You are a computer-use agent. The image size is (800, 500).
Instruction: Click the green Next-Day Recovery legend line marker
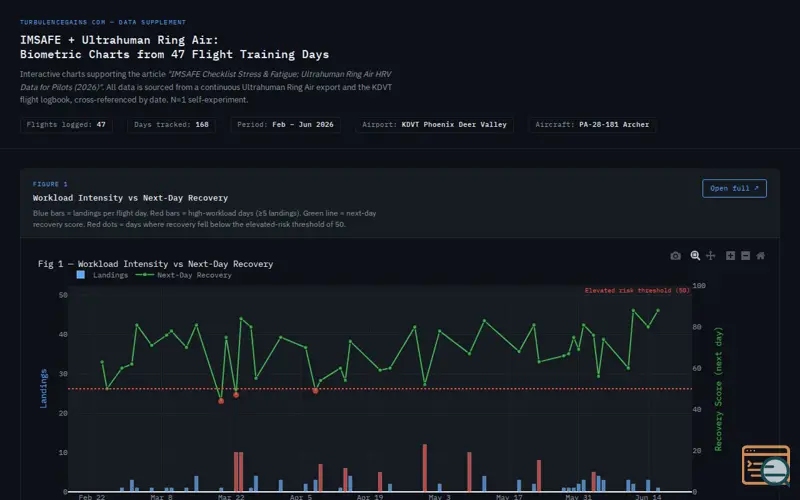point(145,274)
